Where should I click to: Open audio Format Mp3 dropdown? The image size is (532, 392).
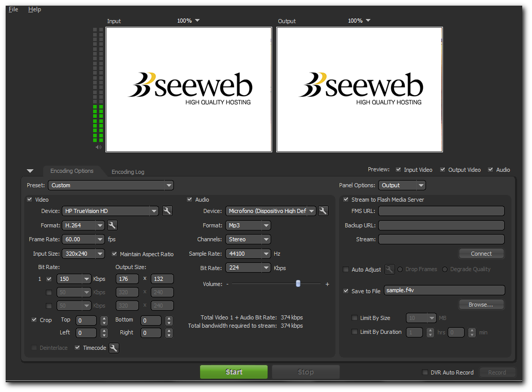coord(248,225)
